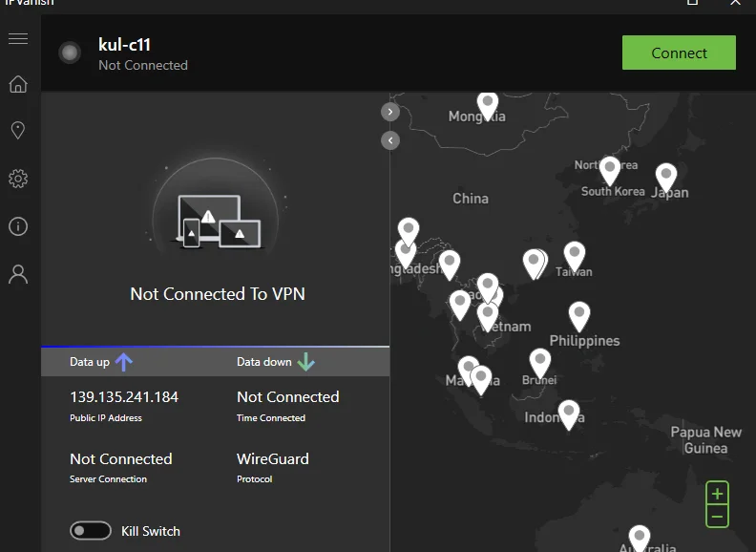Go to the Home screen icon
The image size is (756, 552).
point(18,83)
